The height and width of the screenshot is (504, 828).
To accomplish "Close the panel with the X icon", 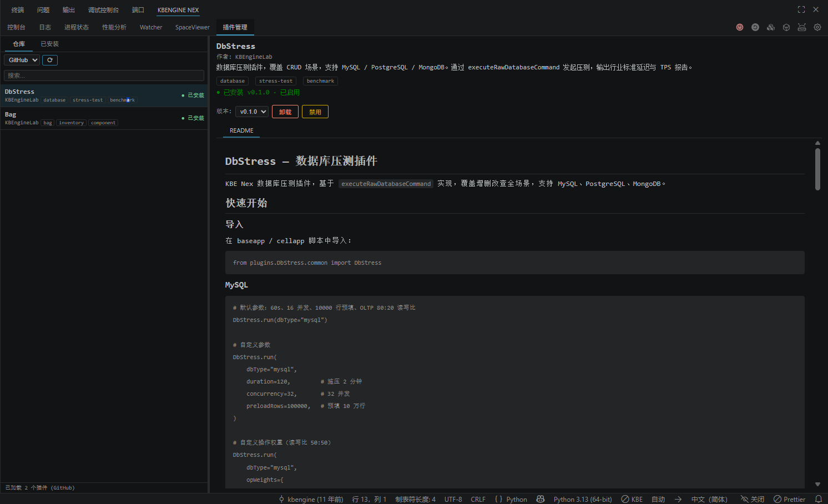I will point(816,9).
